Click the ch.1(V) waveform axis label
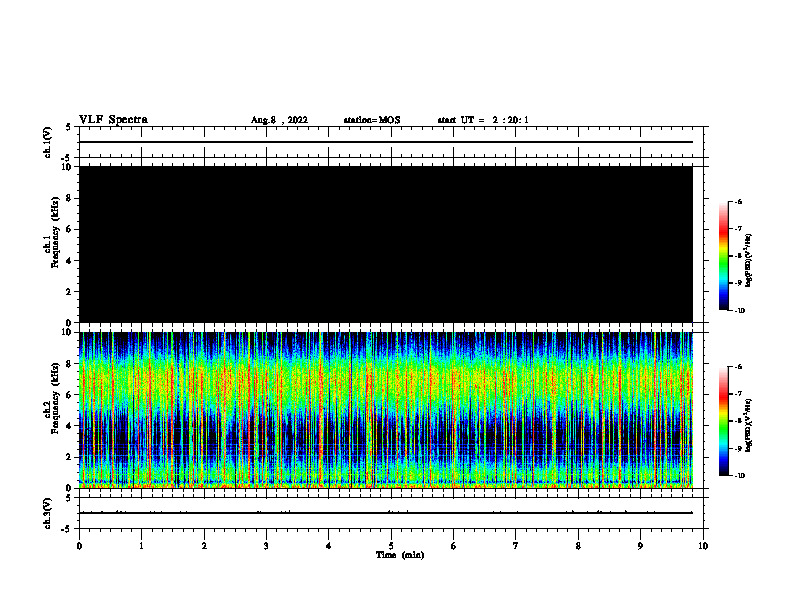This screenshot has width=792, height=612. pyautogui.click(x=47, y=142)
